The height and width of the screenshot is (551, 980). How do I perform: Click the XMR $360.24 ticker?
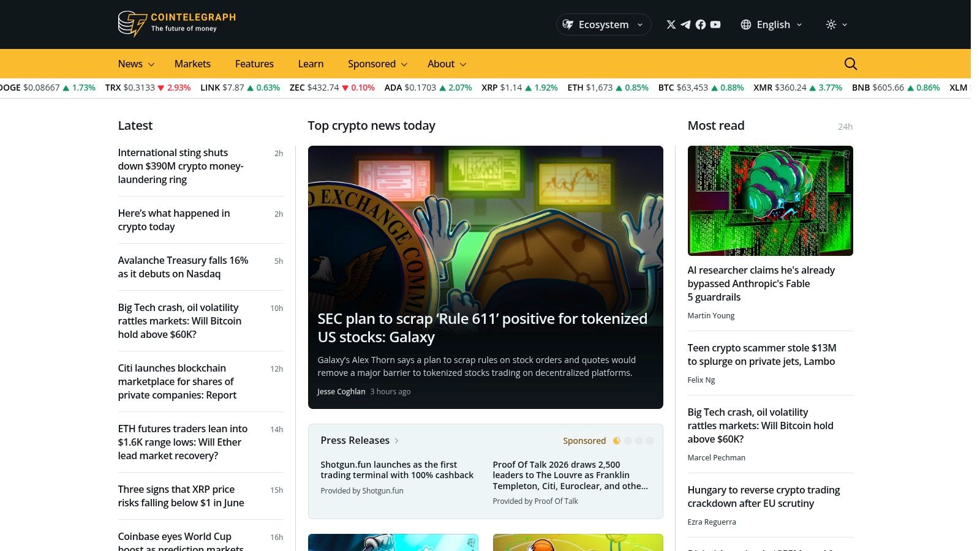pyautogui.click(x=797, y=88)
